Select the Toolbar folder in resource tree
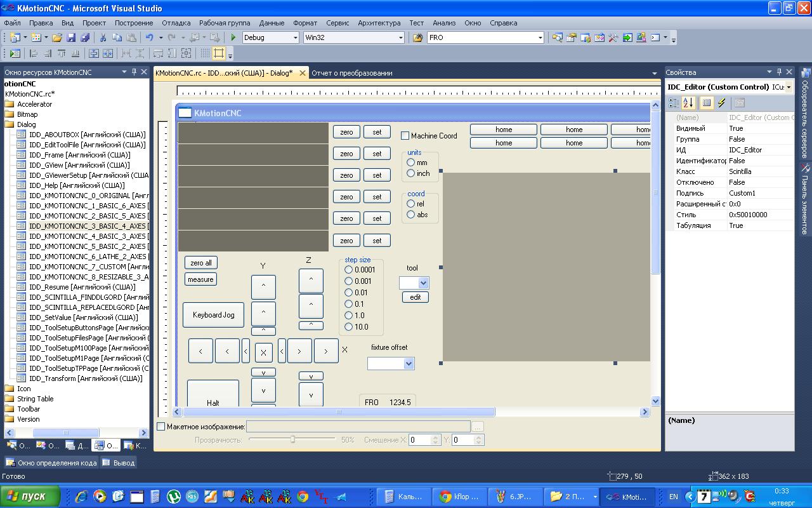Viewport: 812px width, 508px height. coord(29,409)
